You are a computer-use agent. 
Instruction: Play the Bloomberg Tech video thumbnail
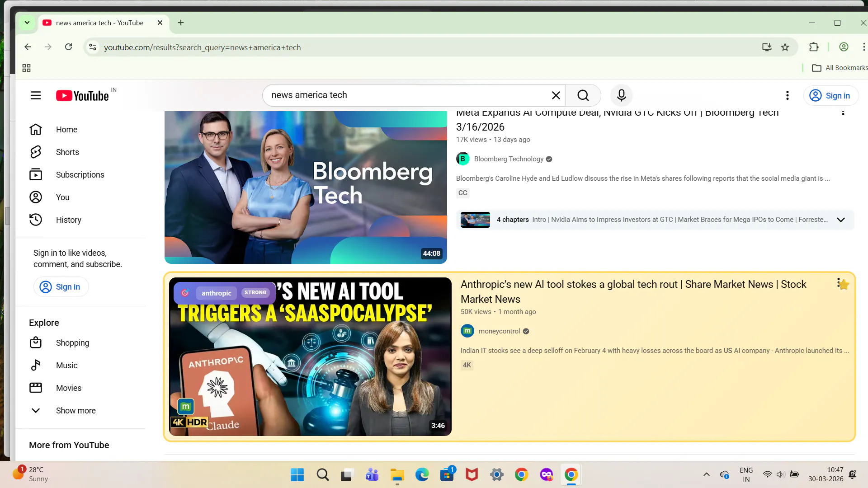[306, 188]
